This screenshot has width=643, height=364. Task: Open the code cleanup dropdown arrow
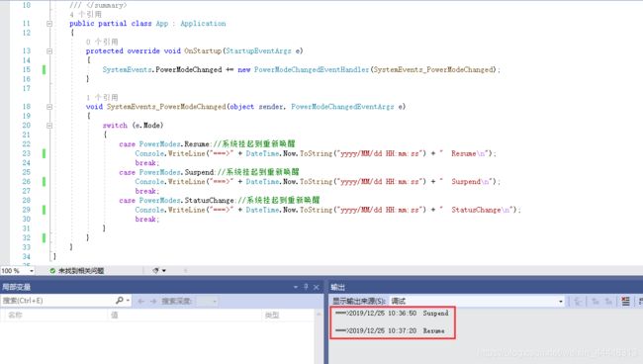coord(164,271)
